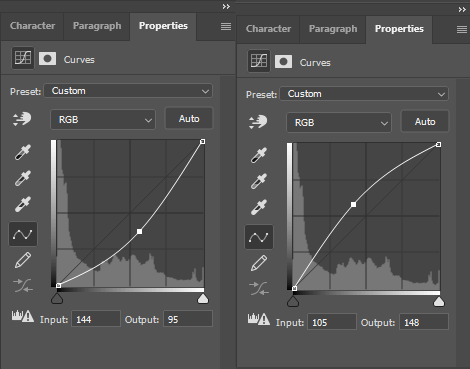This screenshot has height=369, width=470.
Task: Select the white point eyedropper in left panel
Action: pyautogui.click(x=23, y=204)
